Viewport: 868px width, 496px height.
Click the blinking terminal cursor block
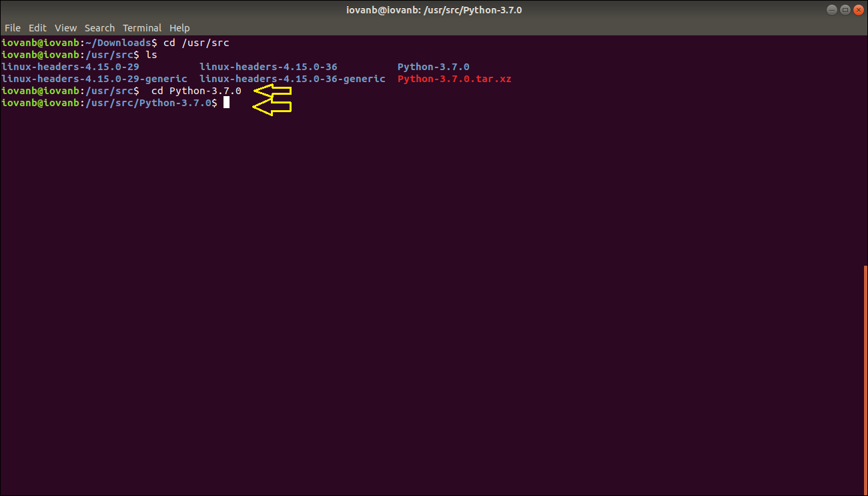coord(227,102)
